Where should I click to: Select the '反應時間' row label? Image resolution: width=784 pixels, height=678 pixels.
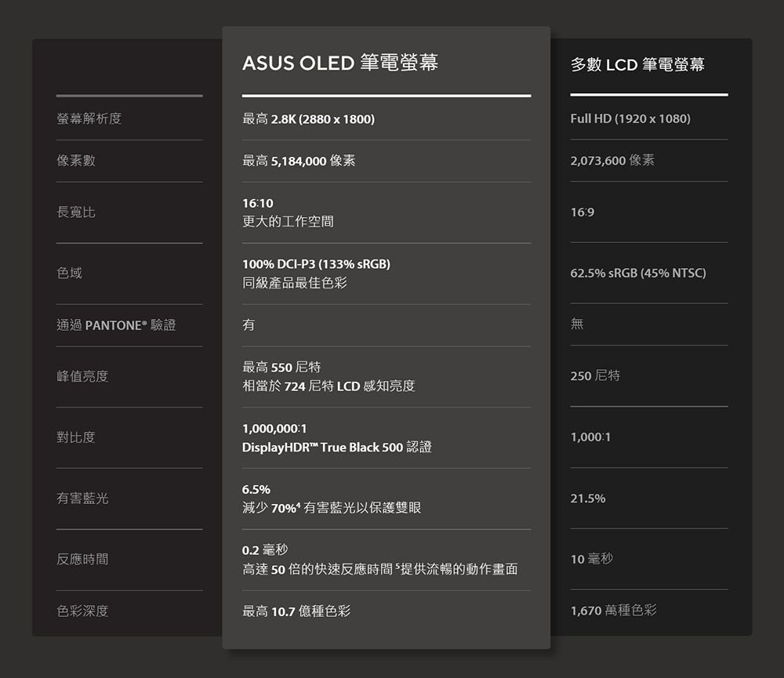point(82,559)
